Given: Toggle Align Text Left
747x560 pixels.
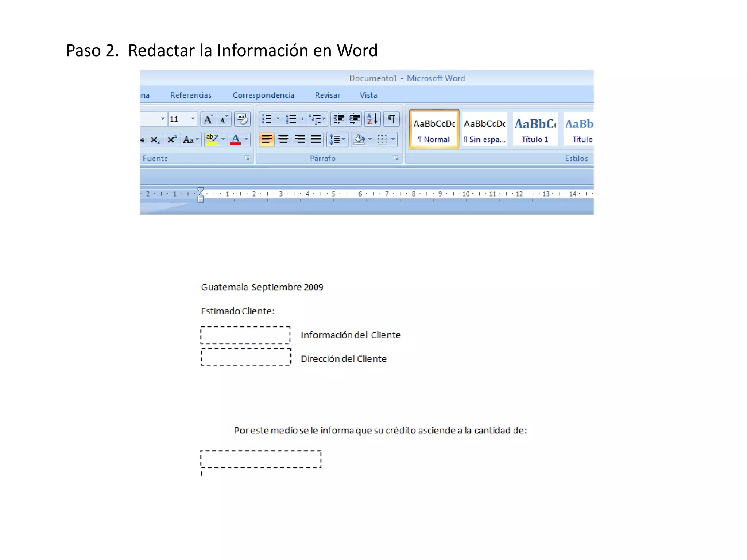Looking at the screenshot, I should pos(267,140).
